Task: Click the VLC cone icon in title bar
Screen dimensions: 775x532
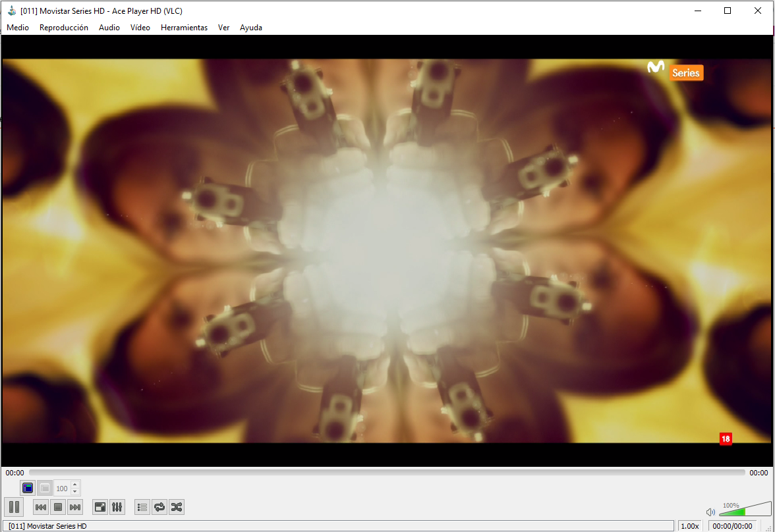Action: [x=12, y=11]
